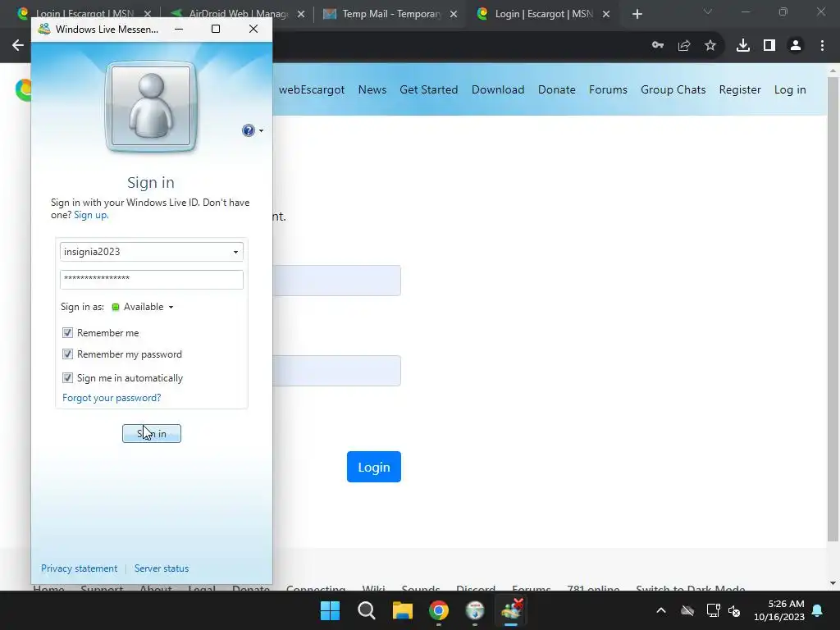Click the taskbar clock and date

(779, 610)
